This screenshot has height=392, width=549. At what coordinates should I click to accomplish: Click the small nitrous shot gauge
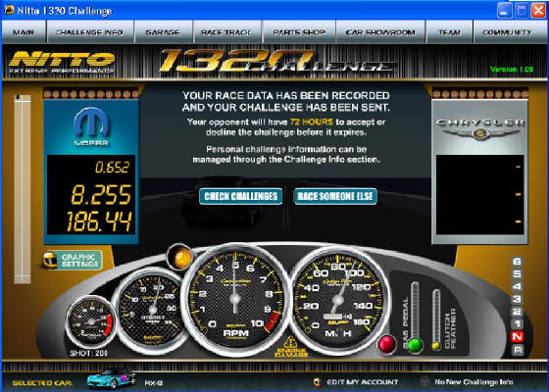[91, 322]
